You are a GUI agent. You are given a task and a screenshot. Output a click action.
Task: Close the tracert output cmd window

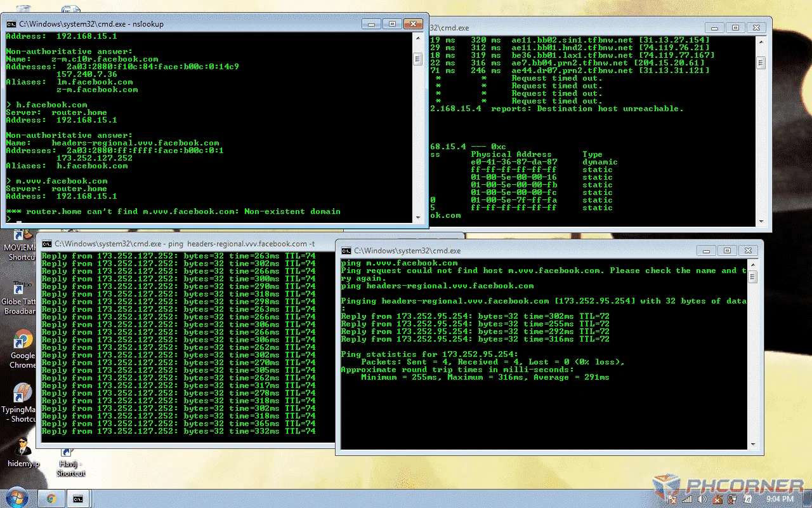pyautogui.click(x=755, y=28)
